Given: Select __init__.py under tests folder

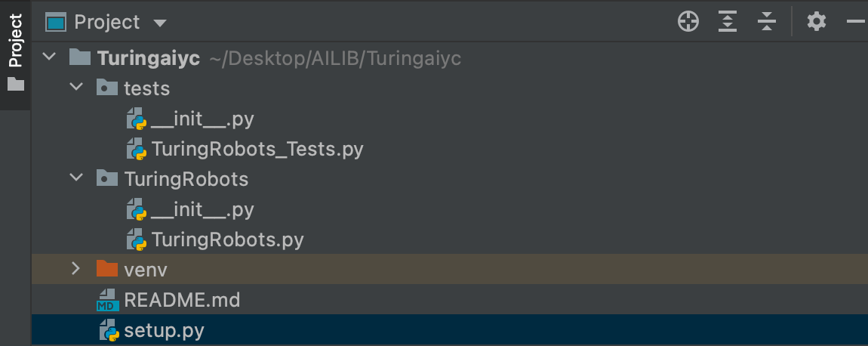Looking at the screenshot, I should (x=202, y=119).
